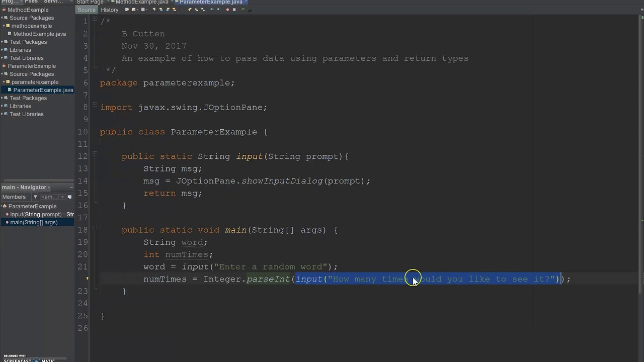Switch to the Services tab
Screen dimensions: 644x362
pyautogui.click(x=54, y=2)
